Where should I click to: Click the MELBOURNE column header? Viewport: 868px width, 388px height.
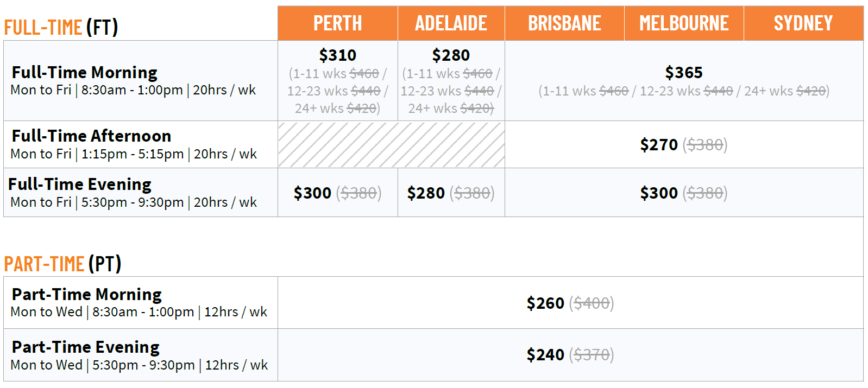(684, 23)
